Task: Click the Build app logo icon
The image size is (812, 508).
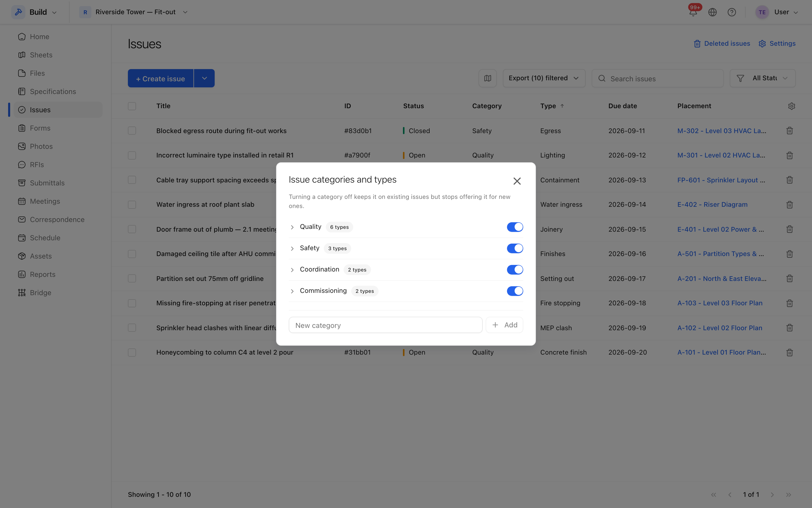Action: pyautogui.click(x=19, y=12)
